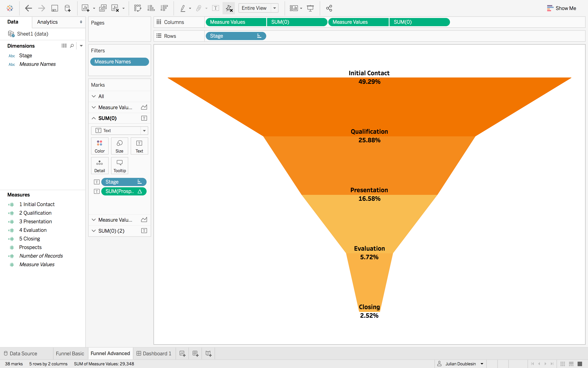Switch to the Analytics pane tab
Viewport: 588px width, 368px height.
[x=47, y=22]
